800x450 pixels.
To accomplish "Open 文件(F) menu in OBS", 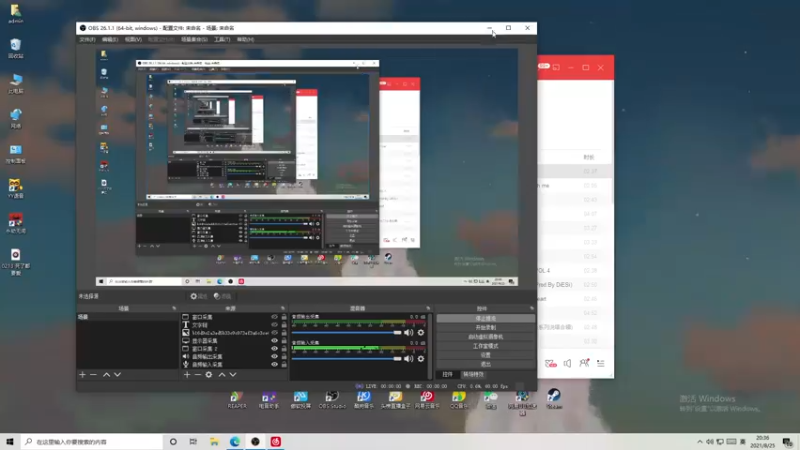I will (x=87, y=39).
